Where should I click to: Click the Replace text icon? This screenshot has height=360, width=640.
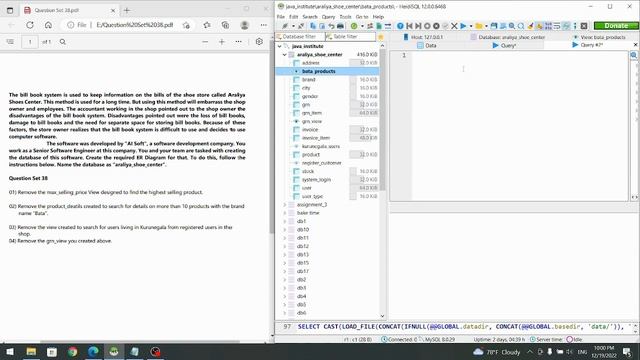(x=521, y=26)
